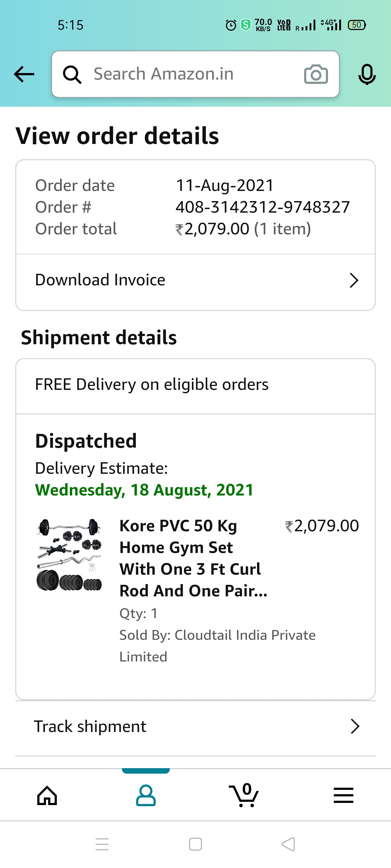The width and height of the screenshot is (391, 868).
Task: Open the hamburger menu tab
Action: coord(343,795)
